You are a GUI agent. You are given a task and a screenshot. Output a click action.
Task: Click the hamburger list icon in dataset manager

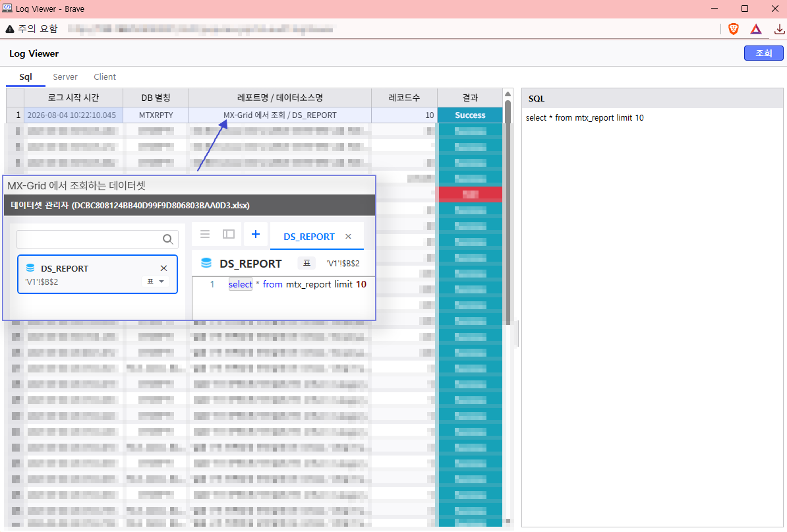[205, 234]
